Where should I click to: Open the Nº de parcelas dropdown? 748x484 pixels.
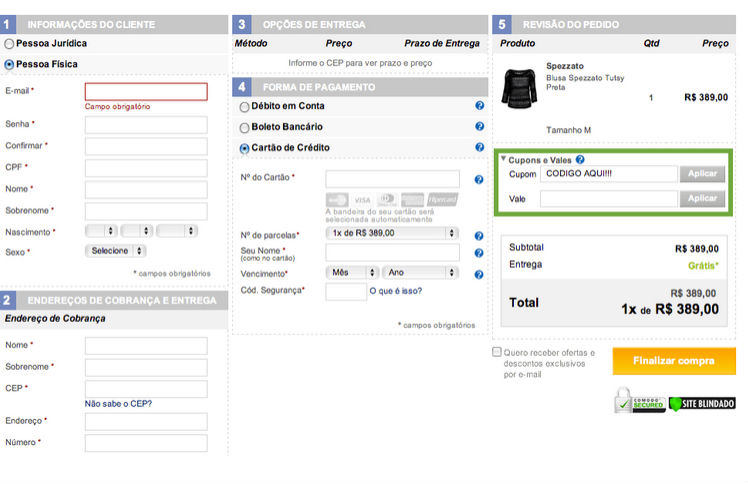coord(392,233)
